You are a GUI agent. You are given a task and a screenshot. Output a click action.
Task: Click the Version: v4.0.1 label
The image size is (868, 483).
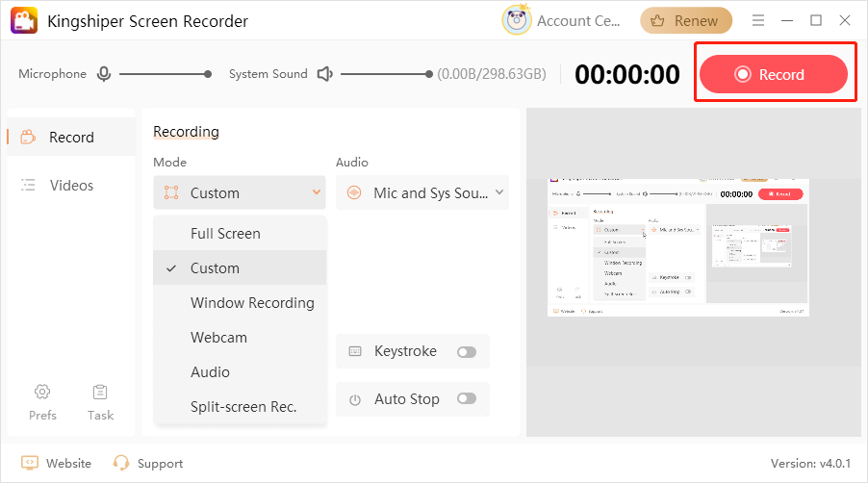point(810,464)
